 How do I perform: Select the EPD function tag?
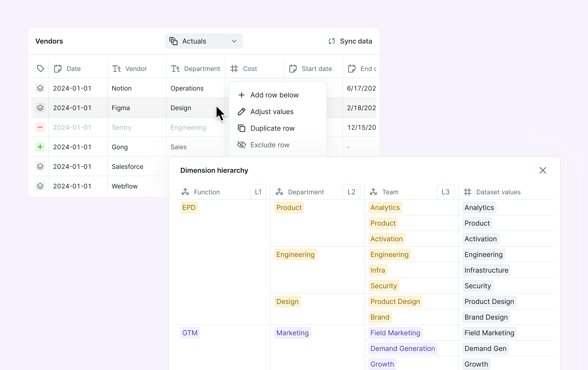pyautogui.click(x=189, y=208)
